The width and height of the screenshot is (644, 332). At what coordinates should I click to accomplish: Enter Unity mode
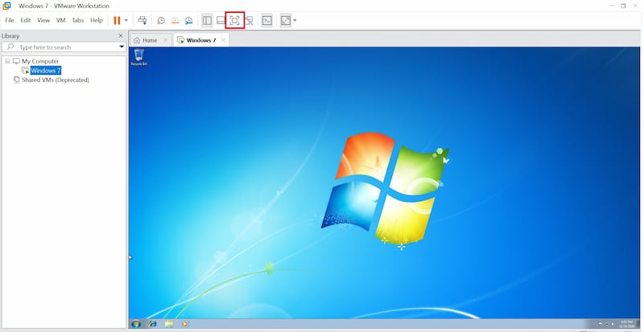(x=249, y=20)
